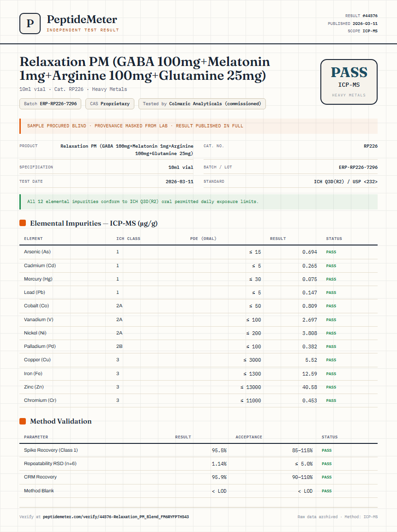
Task: Click the Relaxation PM product title heading
Action: pyautogui.click(x=144, y=69)
